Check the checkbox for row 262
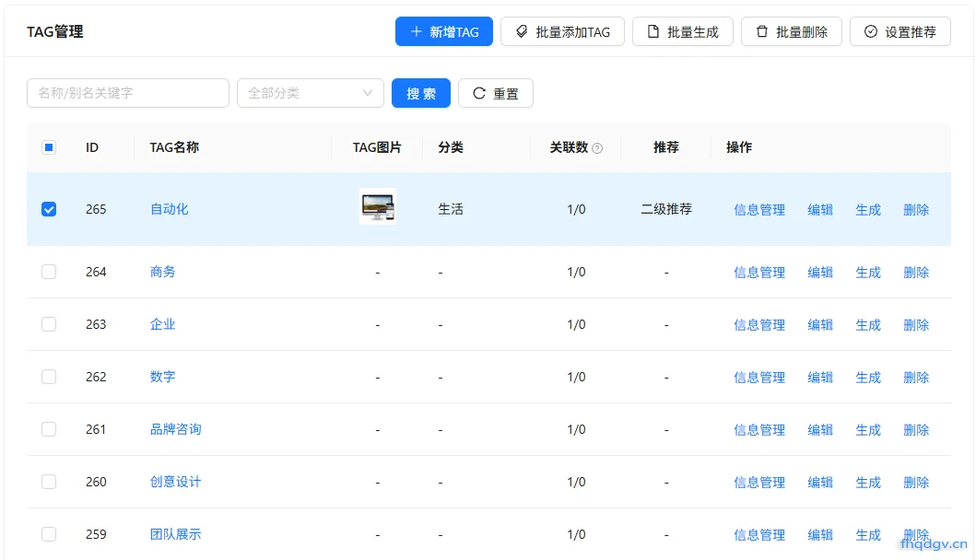The image size is (976, 560). coord(49,377)
